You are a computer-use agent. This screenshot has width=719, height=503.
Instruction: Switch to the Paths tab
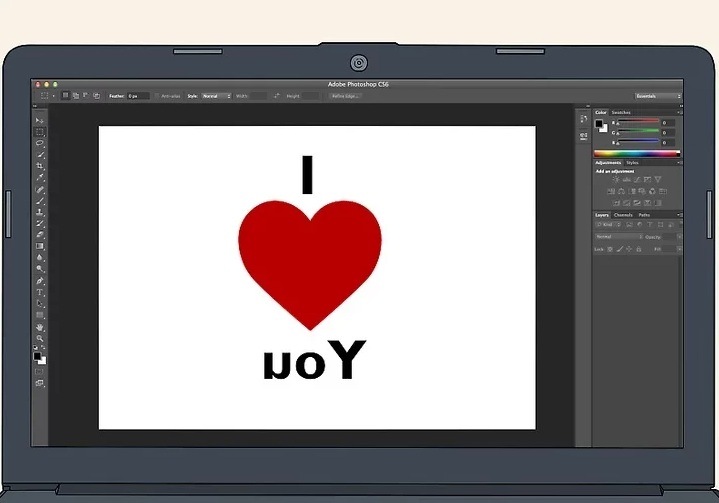[644, 215]
